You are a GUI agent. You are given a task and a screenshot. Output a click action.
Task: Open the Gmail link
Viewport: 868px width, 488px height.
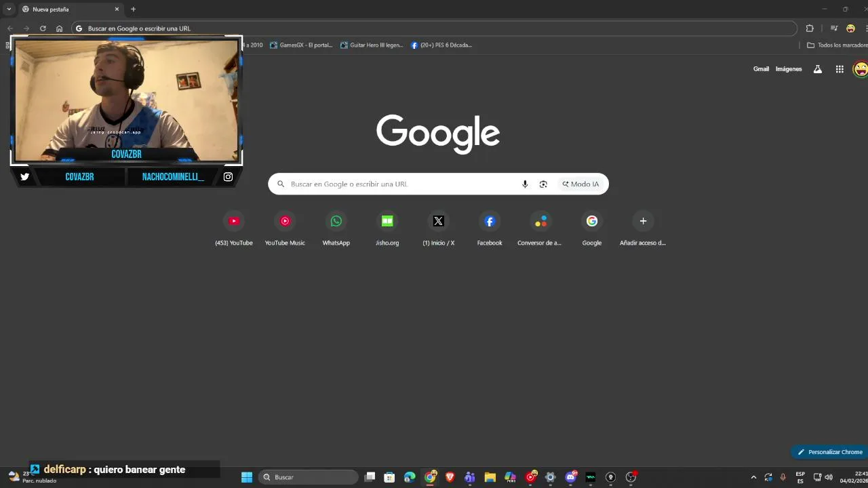[761, 69]
